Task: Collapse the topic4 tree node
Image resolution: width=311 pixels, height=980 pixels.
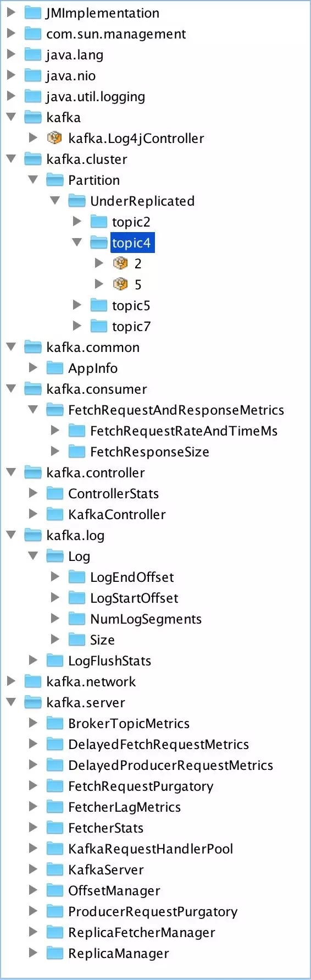Action: 77,243
